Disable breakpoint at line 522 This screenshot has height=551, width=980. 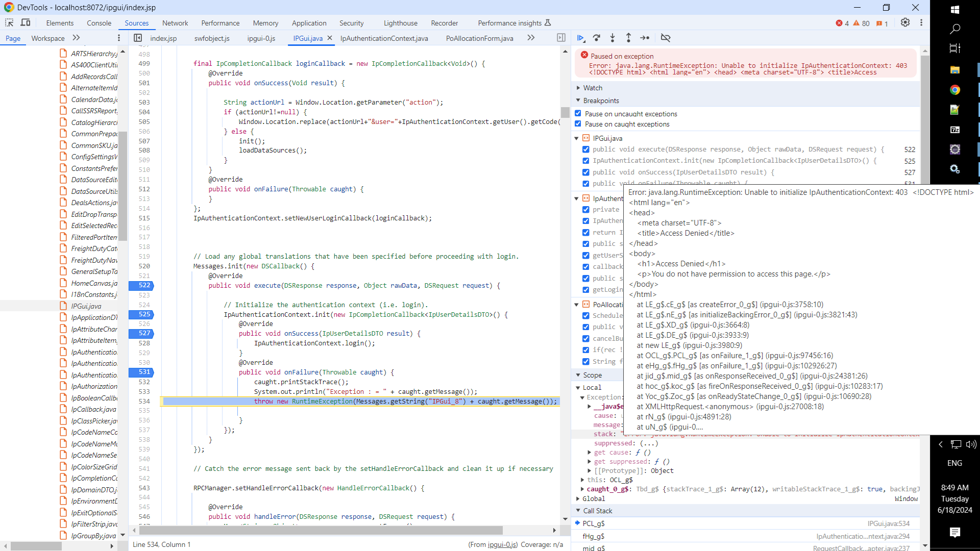coord(586,149)
